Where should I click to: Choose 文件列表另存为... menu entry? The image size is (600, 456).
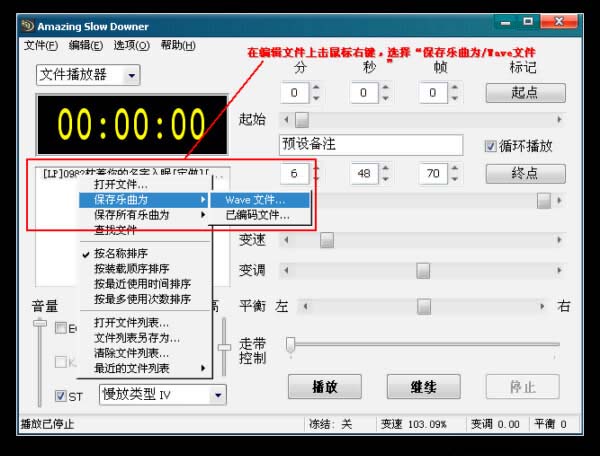click(144, 338)
